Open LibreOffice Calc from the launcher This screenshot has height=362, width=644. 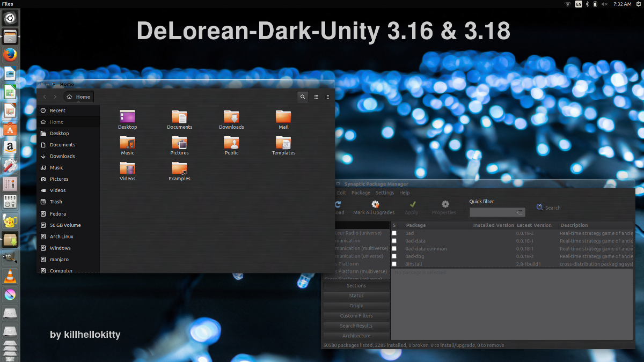10,92
